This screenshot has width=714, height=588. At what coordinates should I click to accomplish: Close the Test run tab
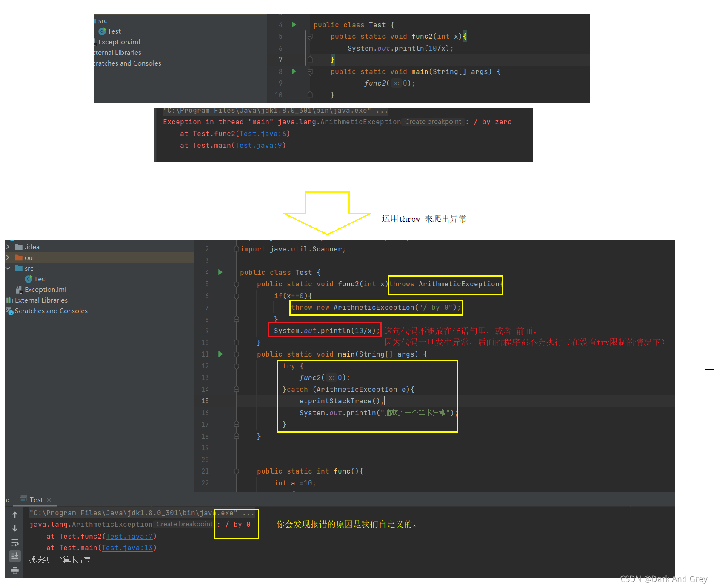click(49, 500)
